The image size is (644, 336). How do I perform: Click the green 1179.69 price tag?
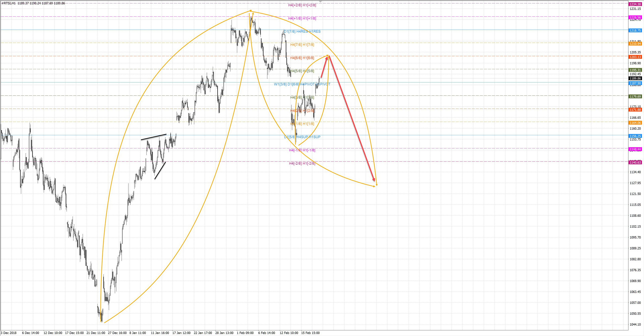point(635,96)
